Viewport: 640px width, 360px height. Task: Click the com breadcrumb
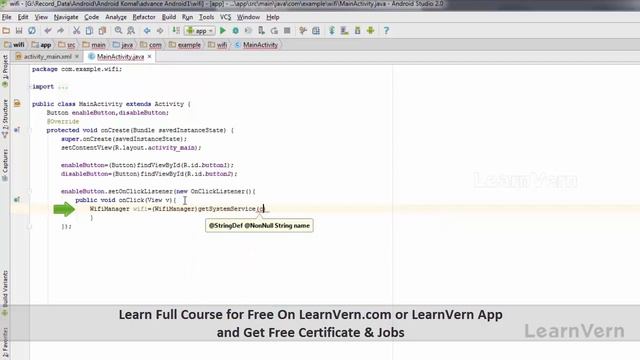coord(151,45)
